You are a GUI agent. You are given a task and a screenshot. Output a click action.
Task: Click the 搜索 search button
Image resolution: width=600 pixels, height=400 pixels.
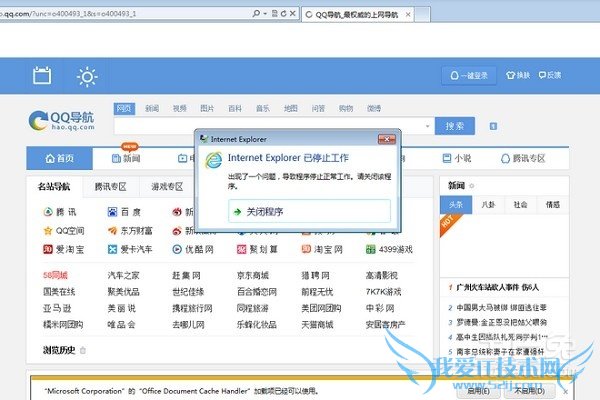point(455,126)
